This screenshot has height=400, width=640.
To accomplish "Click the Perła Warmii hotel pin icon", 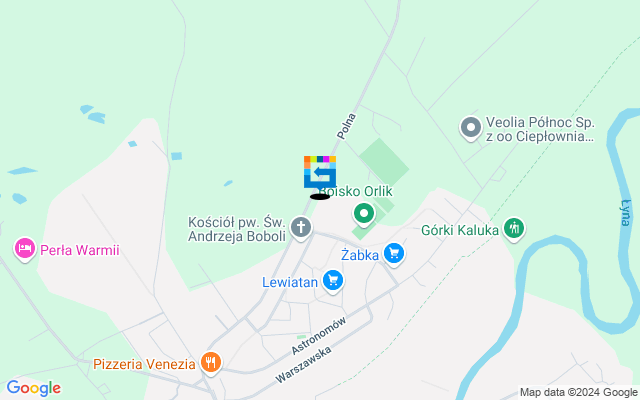I will [x=25, y=249].
